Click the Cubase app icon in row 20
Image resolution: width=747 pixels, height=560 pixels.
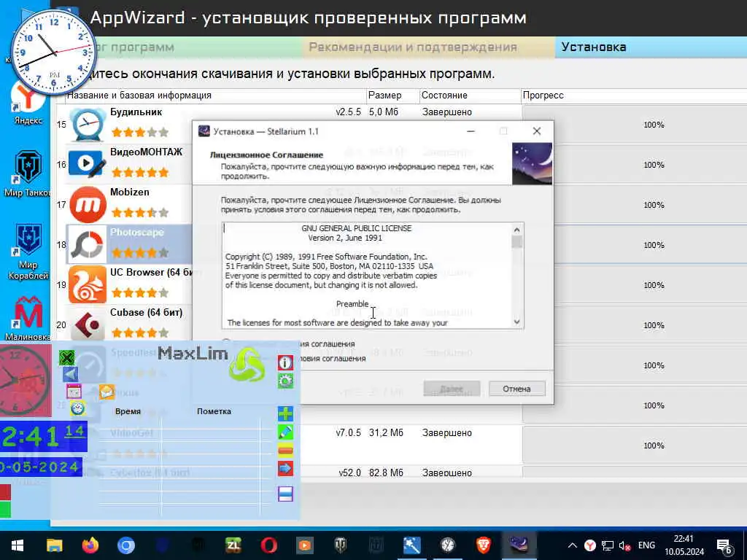(88, 324)
